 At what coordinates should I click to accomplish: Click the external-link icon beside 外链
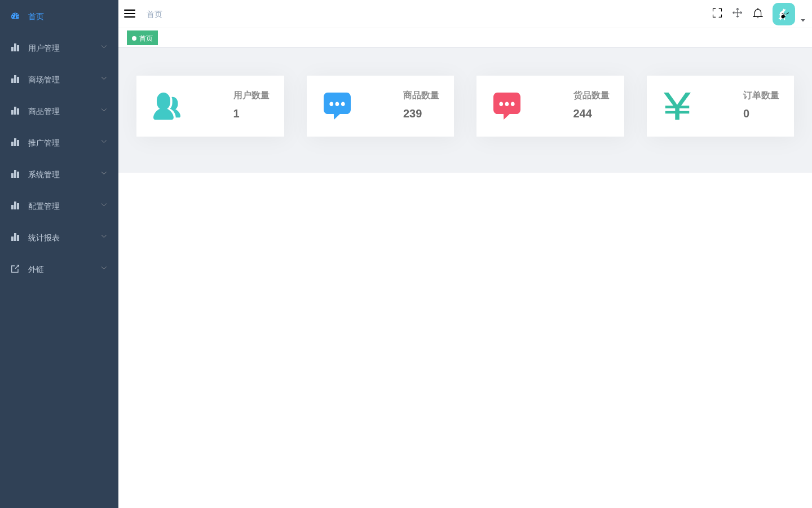[15, 269]
